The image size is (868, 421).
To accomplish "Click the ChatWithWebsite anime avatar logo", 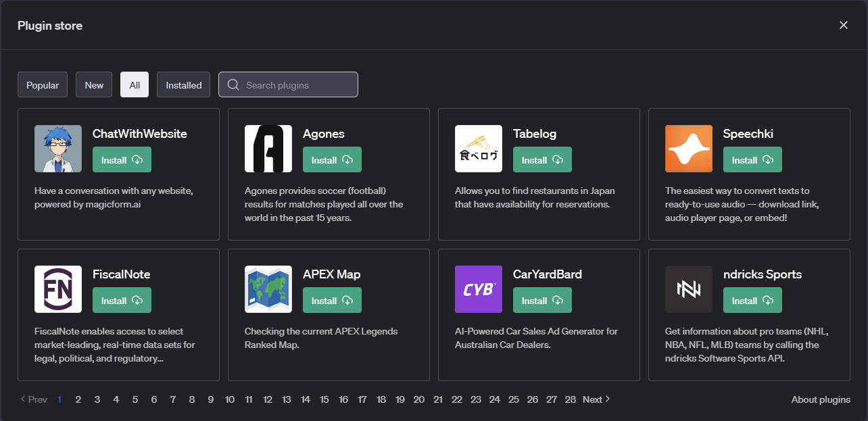I will point(58,149).
